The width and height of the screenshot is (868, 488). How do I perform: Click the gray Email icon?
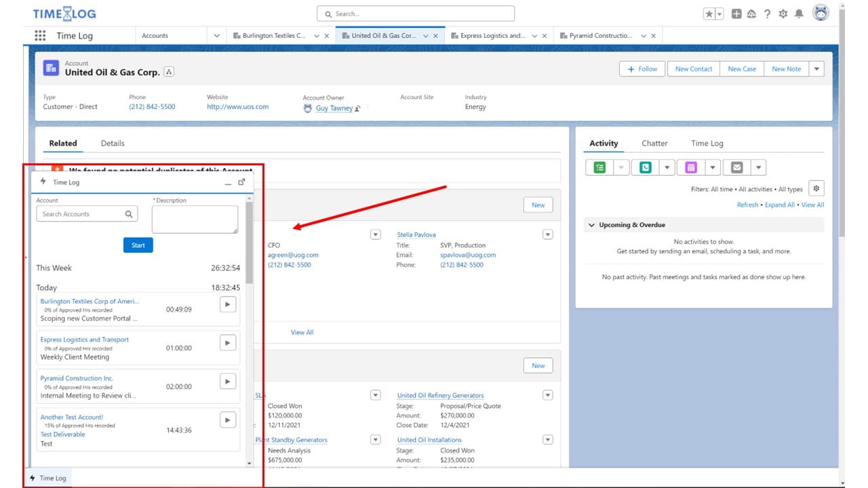coord(736,167)
